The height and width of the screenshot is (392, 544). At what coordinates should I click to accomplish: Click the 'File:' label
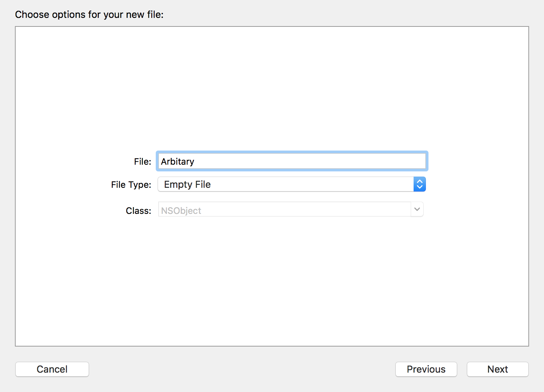coord(142,161)
